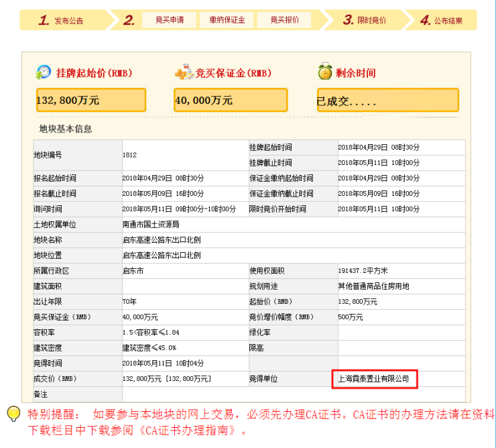Click the 已成交 remaining time box
This screenshot has height=448, width=496.
pyautogui.click(x=387, y=101)
